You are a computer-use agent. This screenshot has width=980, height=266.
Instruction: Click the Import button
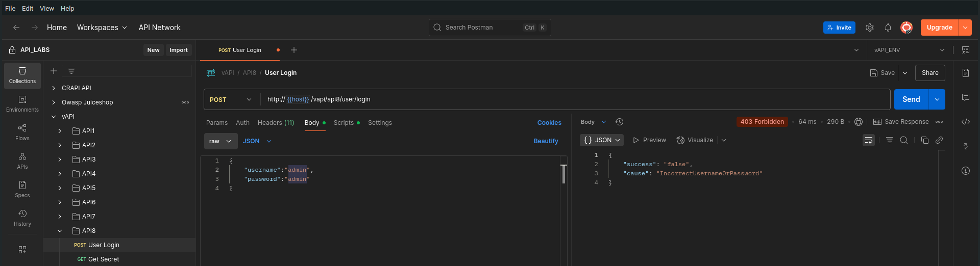click(179, 50)
